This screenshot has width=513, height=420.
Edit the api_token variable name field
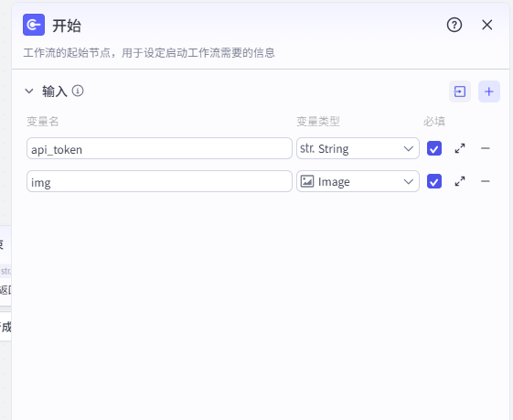[x=159, y=148]
